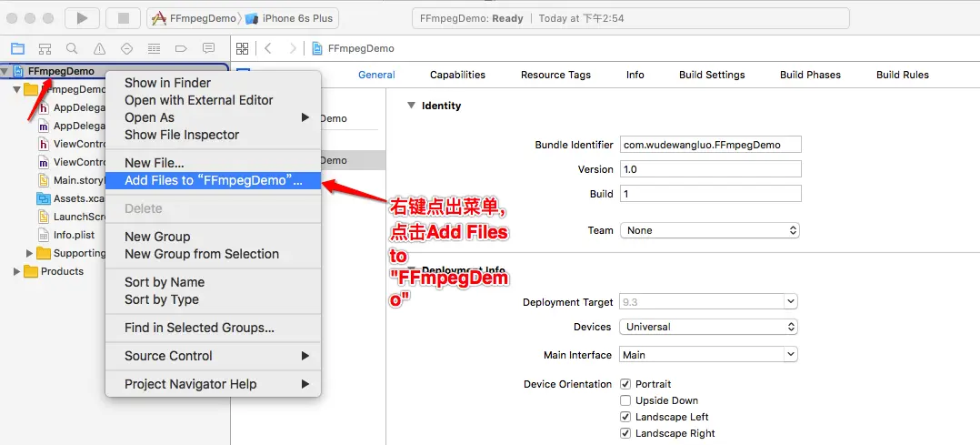
Task: Collapse the Identity section
Action: (x=411, y=106)
